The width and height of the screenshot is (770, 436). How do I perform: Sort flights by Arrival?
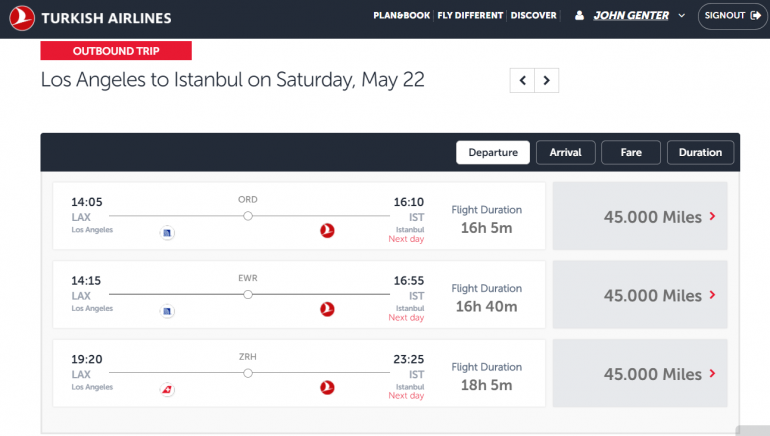(566, 152)
